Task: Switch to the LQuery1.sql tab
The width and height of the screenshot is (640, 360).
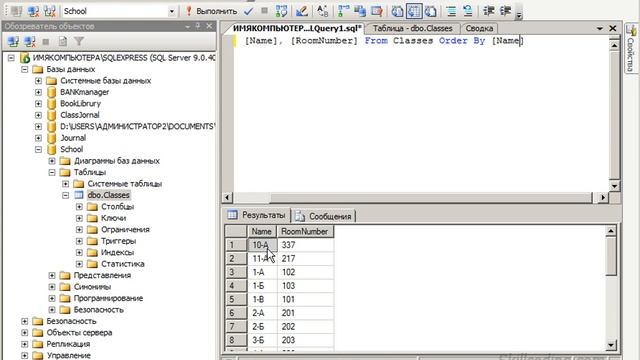Action: [x=297, y=28]
